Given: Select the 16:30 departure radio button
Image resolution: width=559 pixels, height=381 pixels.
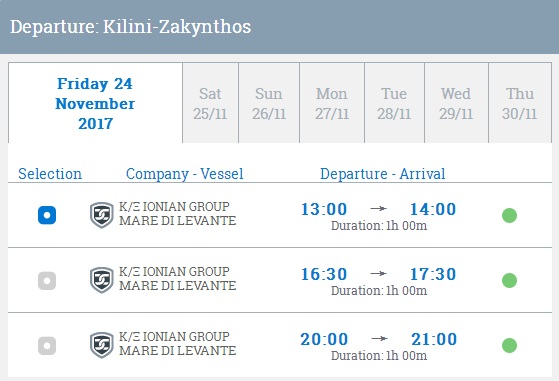Looking at the screenshot, I should [47, 280].
